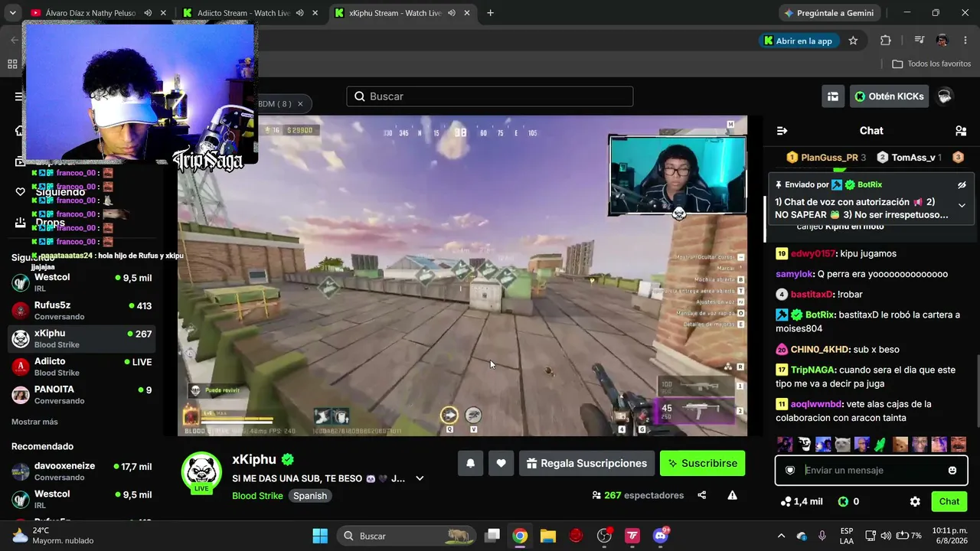Hide the pinned BotRix message
This screenshot has width=980, height=551.
click(962, 185)
